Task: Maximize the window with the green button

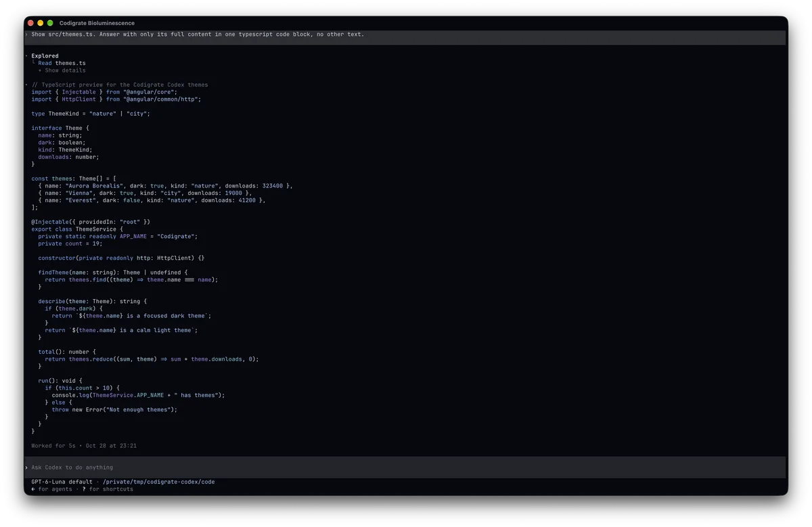Action: point(50,23)
